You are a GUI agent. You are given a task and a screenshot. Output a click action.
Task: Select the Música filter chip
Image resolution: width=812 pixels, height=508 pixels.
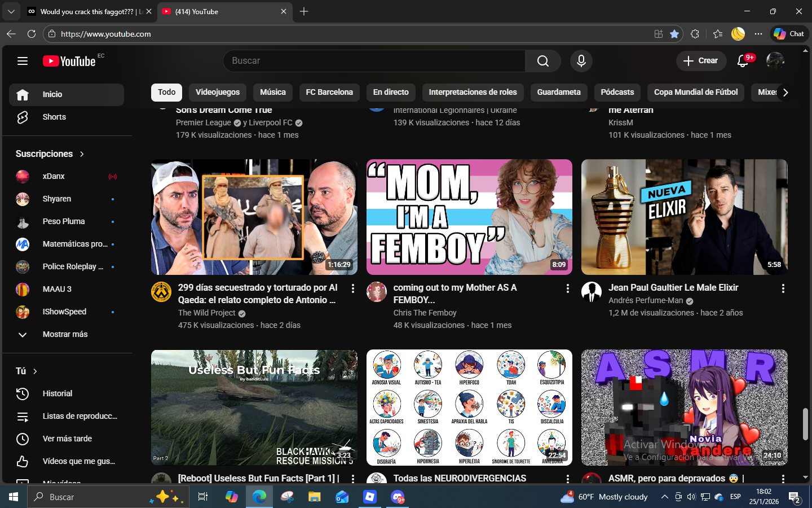(x=273, y=92)
